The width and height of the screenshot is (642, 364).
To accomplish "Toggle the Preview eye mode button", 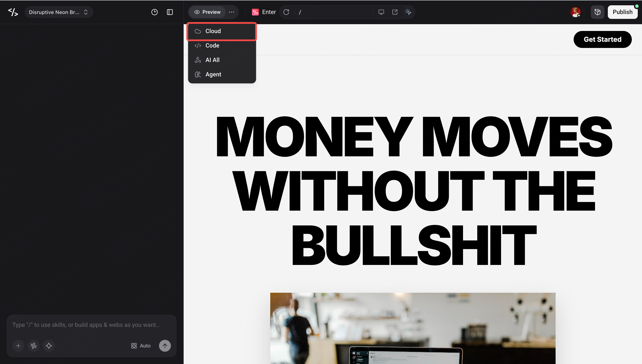I will coord(207,12).
